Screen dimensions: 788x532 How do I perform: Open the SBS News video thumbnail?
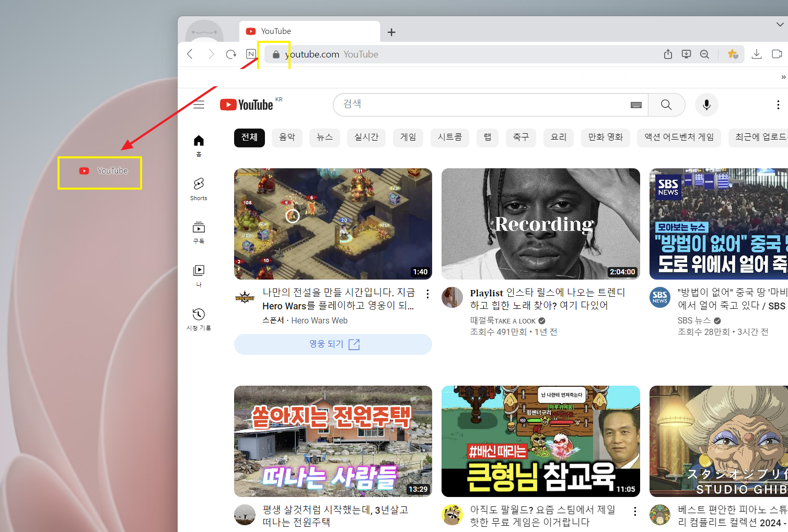pyautogui.click(x=719, y=224)
